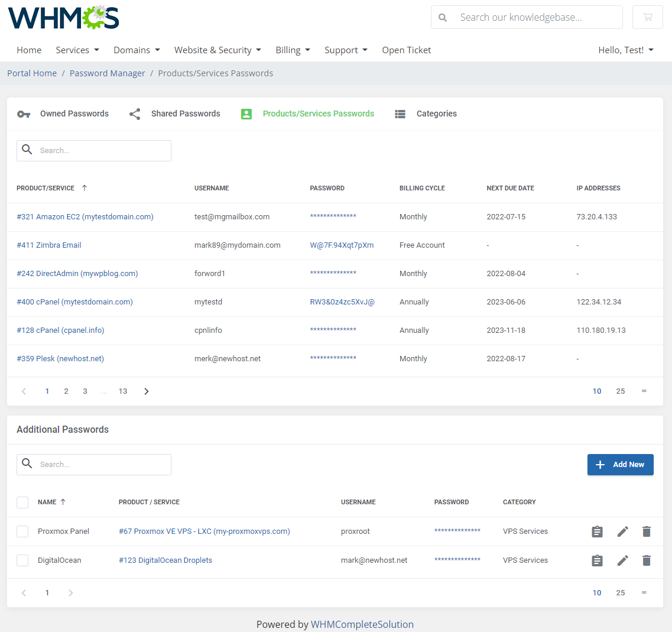Focus the knowledgebase search field
Viewport: 672px width, 632px height.
pyautogui.click(x=527, y=17)
